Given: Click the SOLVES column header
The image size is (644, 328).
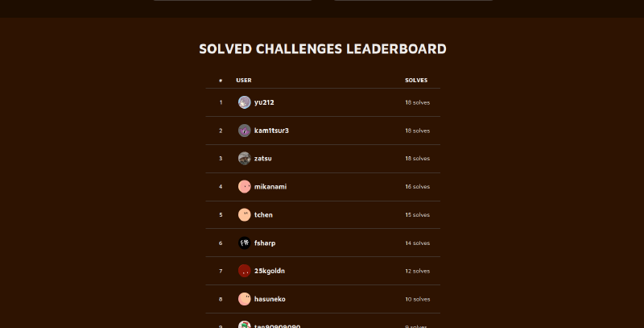Looking at the screenshot, I should (x=416, y=81).
